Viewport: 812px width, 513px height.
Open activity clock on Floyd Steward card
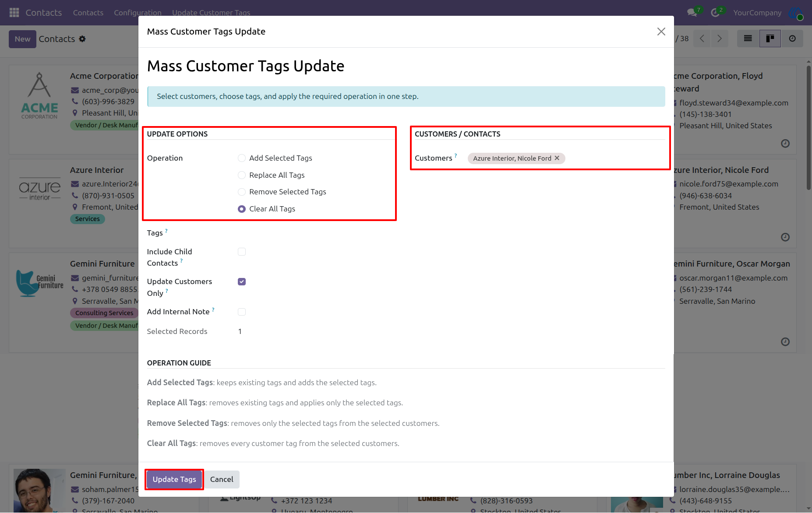click(785, 144)
